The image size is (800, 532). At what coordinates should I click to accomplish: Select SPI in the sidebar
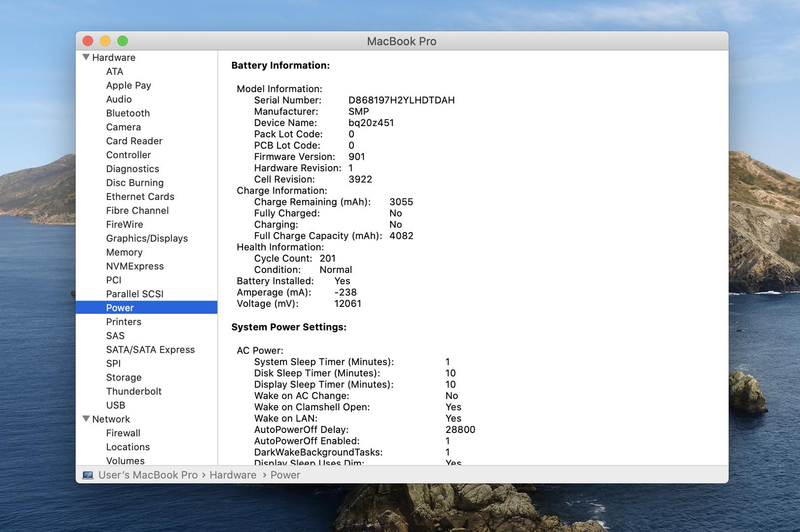[x=113, y=363]
